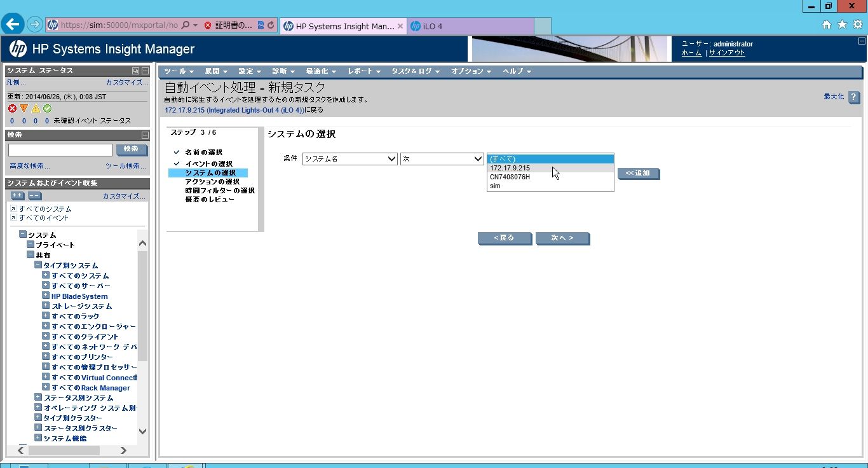Expand the HP BladeSystem tree node
The image size is (868, 468).
46,296
